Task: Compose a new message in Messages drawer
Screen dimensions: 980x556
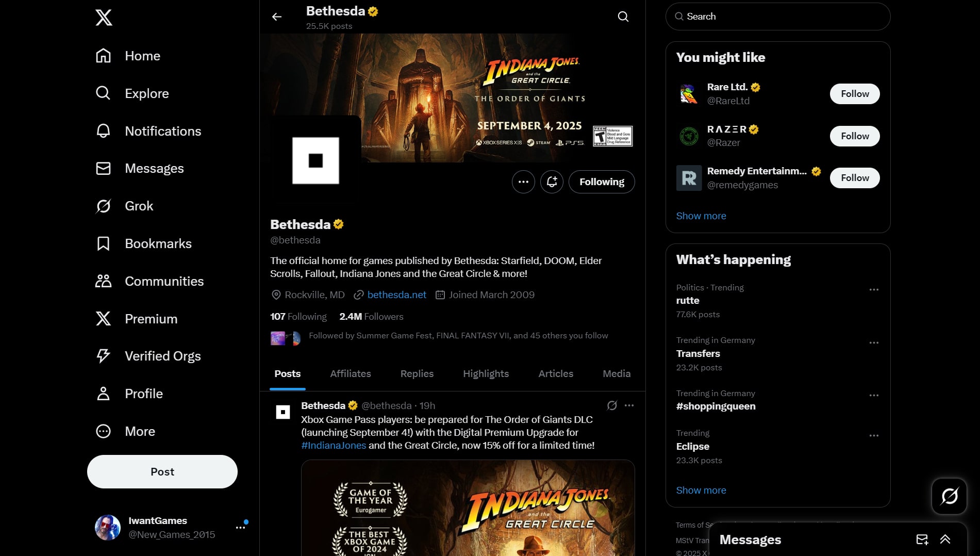Action: coord(922,539)
